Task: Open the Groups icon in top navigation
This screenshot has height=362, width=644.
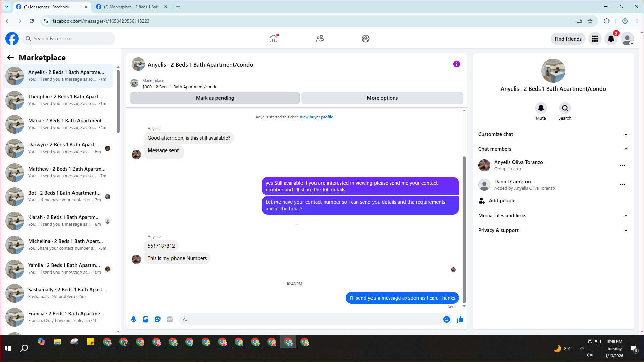Action: (366, 39)
